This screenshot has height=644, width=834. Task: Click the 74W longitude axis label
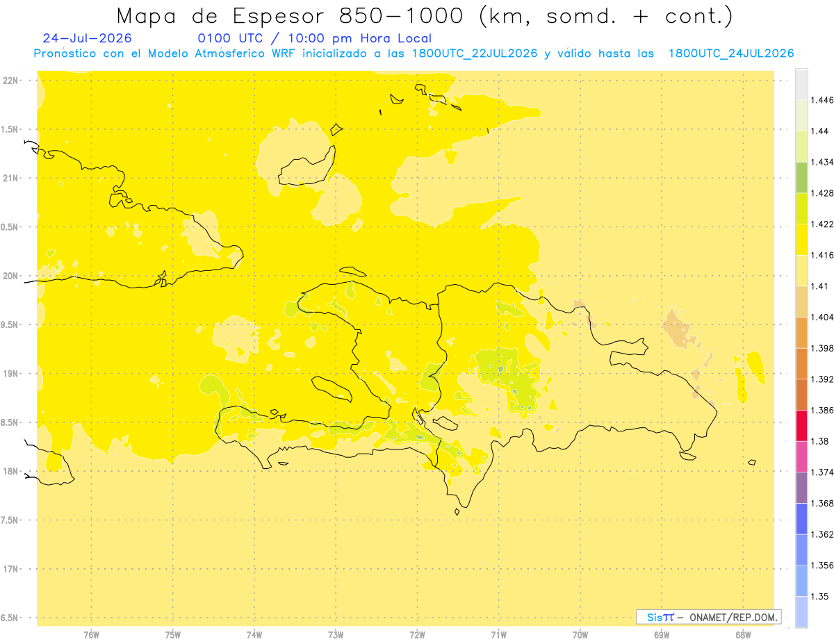click(x=254, y=634)
